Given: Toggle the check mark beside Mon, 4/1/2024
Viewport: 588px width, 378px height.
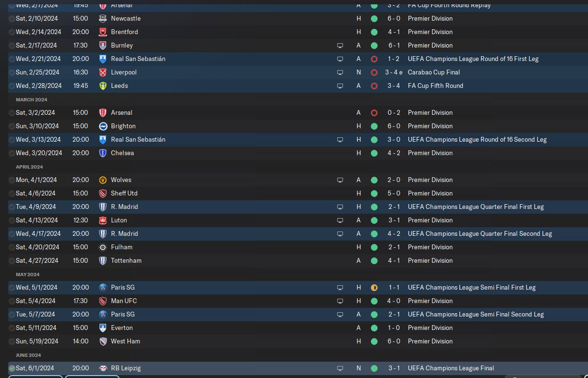Looking at the screenshot, I should pyautogui.click(x=12, y=180).
